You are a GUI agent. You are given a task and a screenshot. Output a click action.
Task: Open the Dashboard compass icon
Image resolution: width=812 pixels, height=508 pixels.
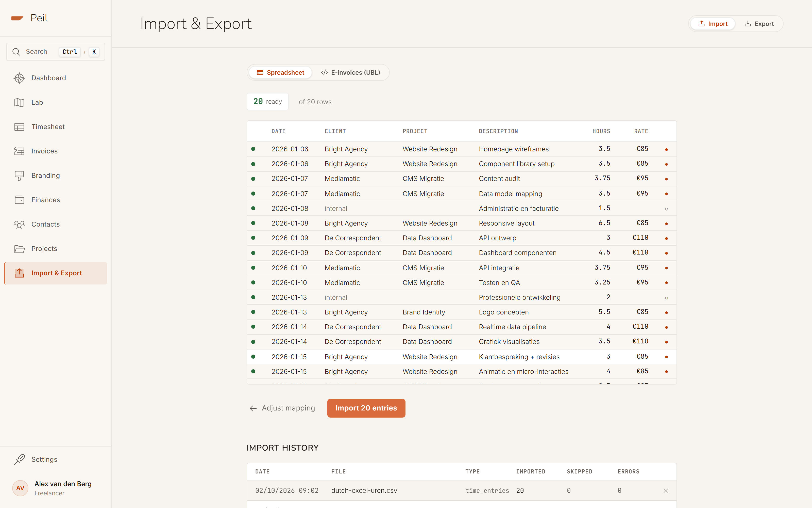coord(19,78)
